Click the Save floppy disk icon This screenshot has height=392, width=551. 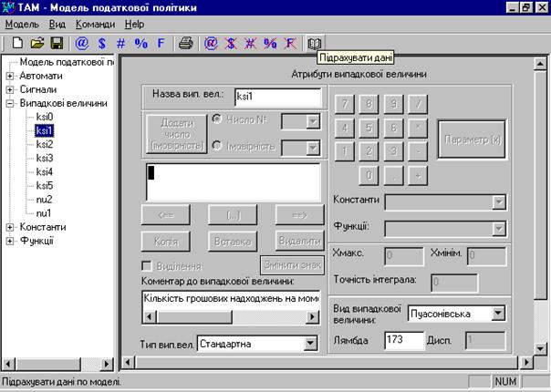click(56, 43)
